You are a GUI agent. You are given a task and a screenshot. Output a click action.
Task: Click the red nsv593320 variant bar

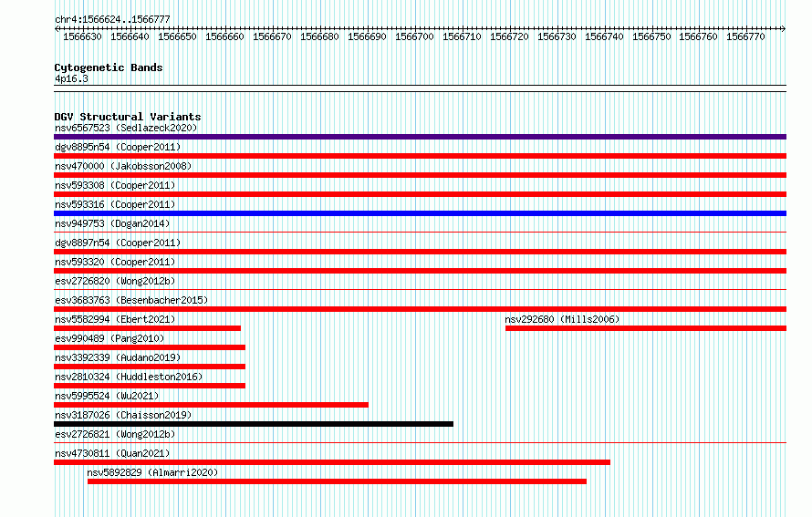click(x=420, y=271)
